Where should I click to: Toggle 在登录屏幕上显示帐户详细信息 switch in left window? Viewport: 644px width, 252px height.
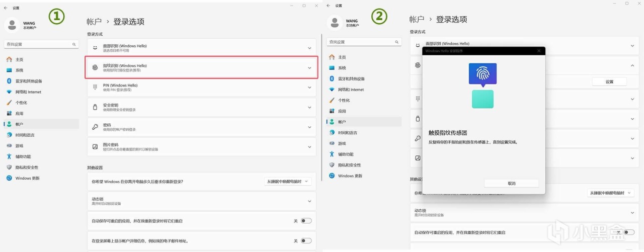[x=306, y=241]
